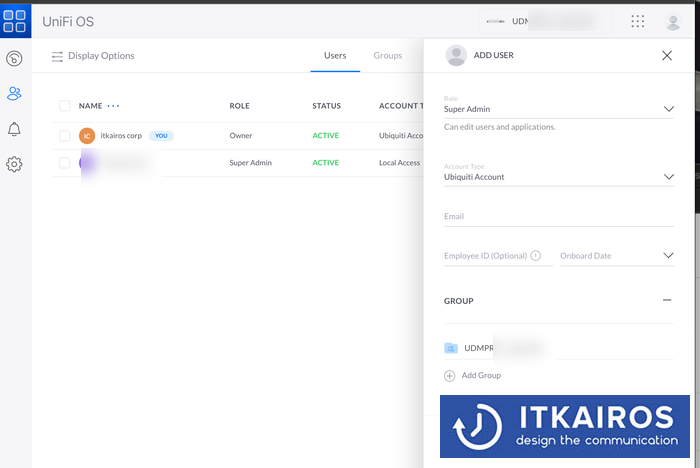700x468 pixels.
Task: Open the UniFi OS dashboard grid icon
Action: [15, 21]
